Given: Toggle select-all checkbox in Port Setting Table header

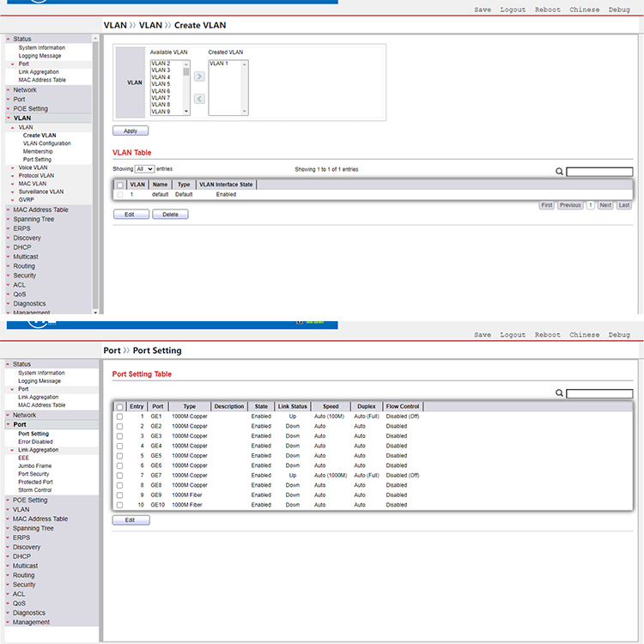Looking at the screenshot, I should [x=120, y=406].
